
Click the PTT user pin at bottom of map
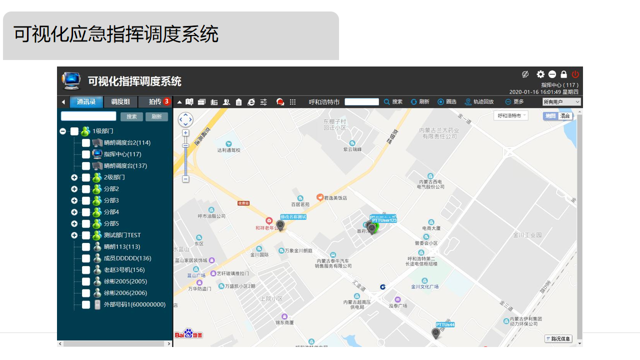(x=436, y=333)
